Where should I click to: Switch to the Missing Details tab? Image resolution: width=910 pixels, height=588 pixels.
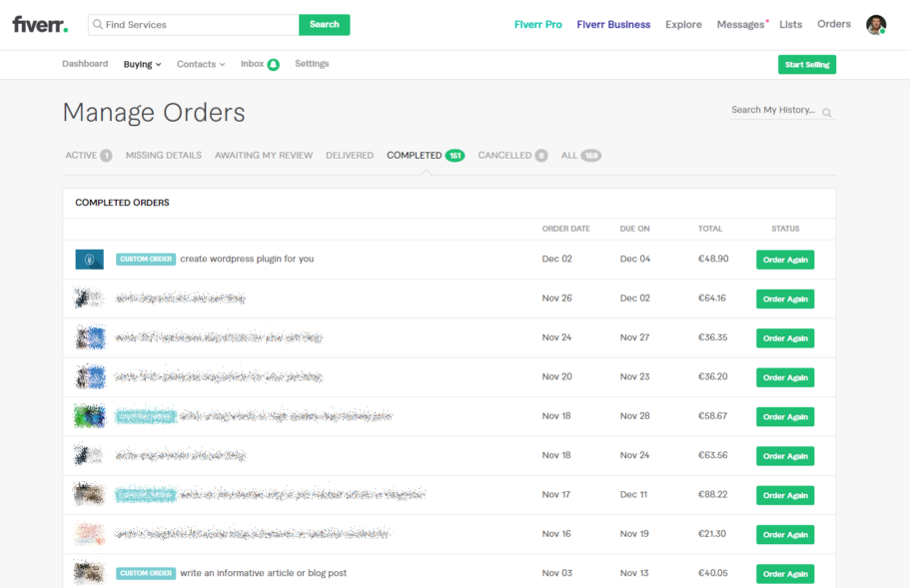coord(164,156)
